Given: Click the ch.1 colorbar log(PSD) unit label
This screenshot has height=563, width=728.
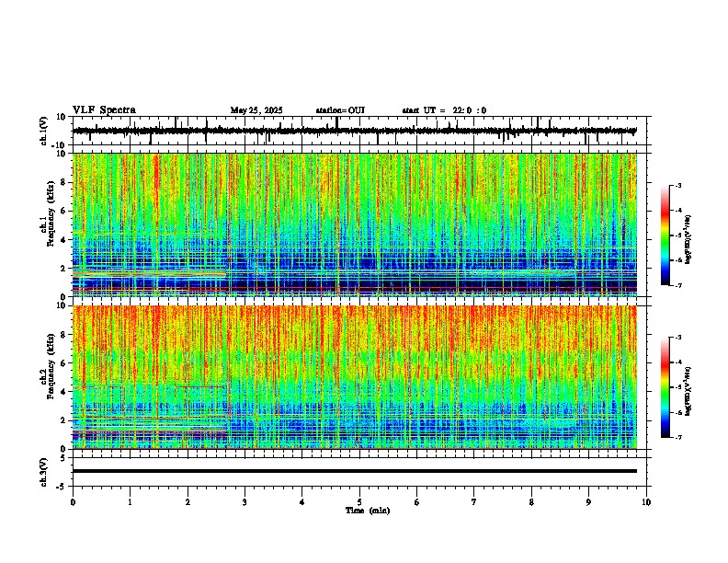Looking at the screenshot, I should [688, 239].
